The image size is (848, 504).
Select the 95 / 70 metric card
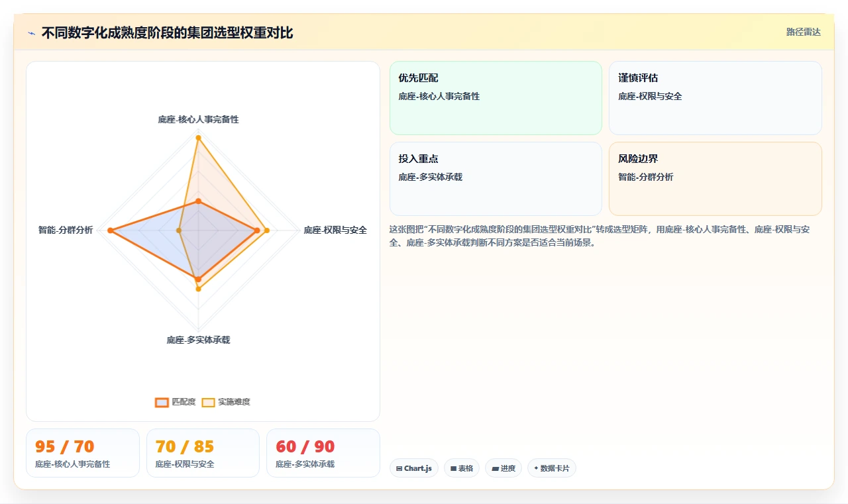pyautogui.click(x=83, y=453)
